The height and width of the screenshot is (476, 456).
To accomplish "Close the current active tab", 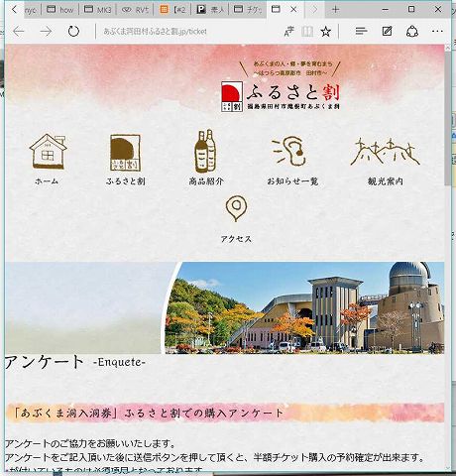I will [293, 10].
